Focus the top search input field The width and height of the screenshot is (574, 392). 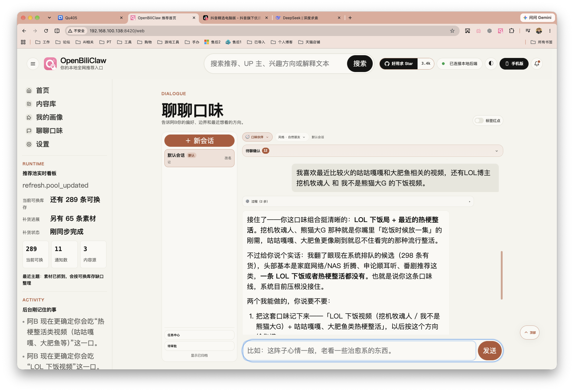(x=276, y=63)
